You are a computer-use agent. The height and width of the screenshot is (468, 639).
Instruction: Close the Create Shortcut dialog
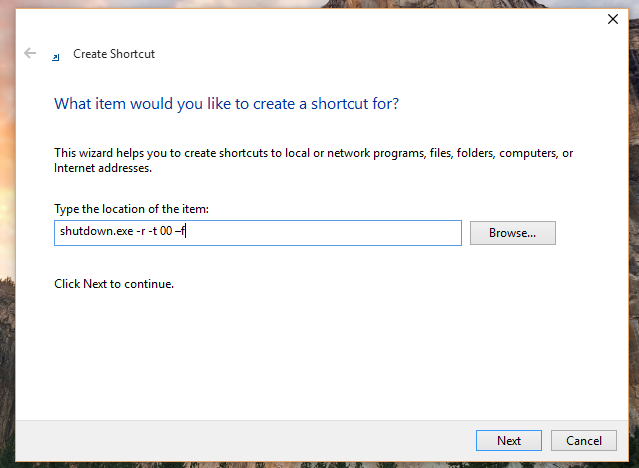[x=611, y=18]
